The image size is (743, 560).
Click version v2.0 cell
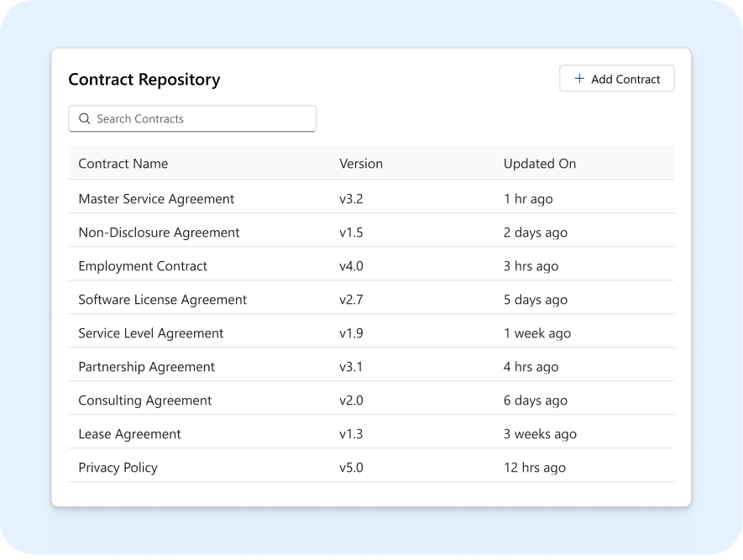pos(351,400)
